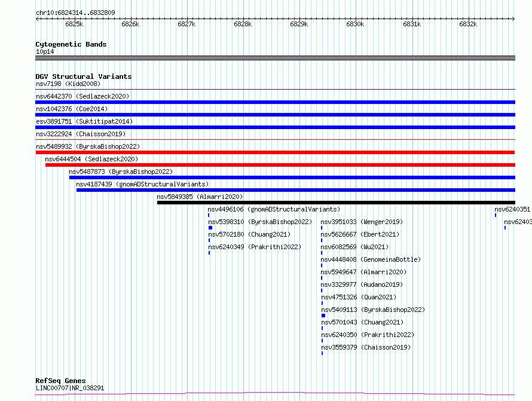The image size is (532, 401).
Task: Click the blue esv3891751 Suktitipat2014 bar
Action: (275, 127)
